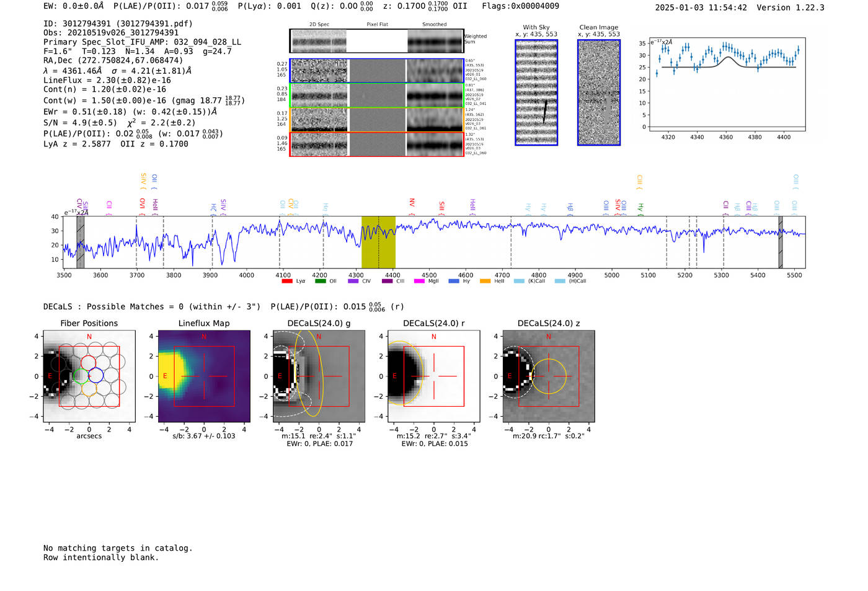Open the DECaLS(24.0) r cutout
Image resolution: width=868 pixels, height=591 pixels.
pyautogui.click(x=433, y=376)
